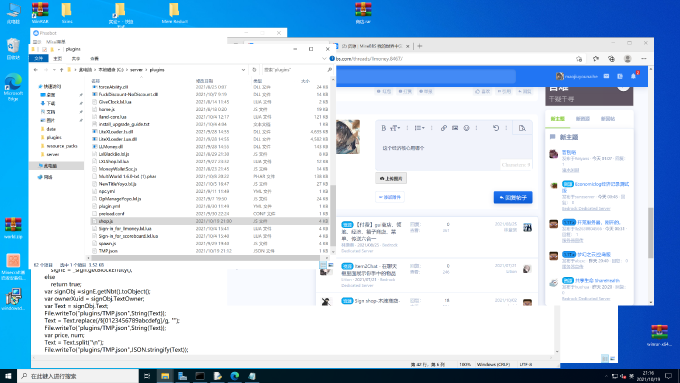The image size is (680, 383).
Task: Add page to favorites in Edge address bar
Action: (579, 59)
